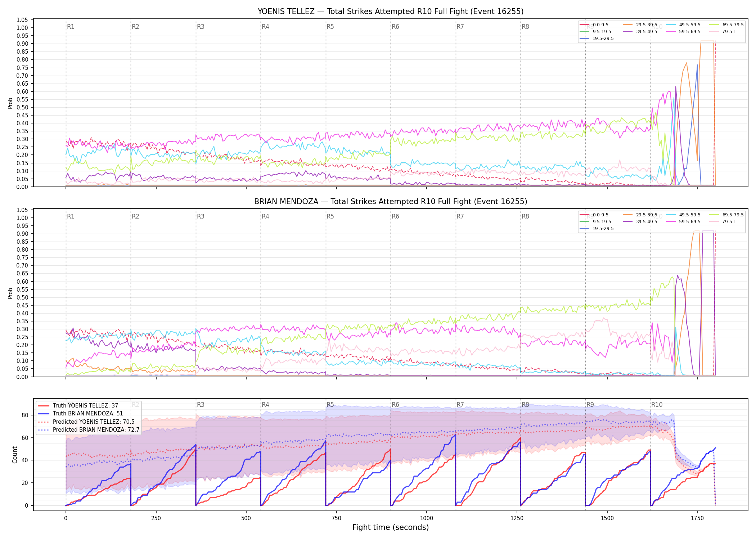Select the 29.5-39.5 legend entry in Tellez chart
This screenshot has width=756, height=540.
(640, 25)
